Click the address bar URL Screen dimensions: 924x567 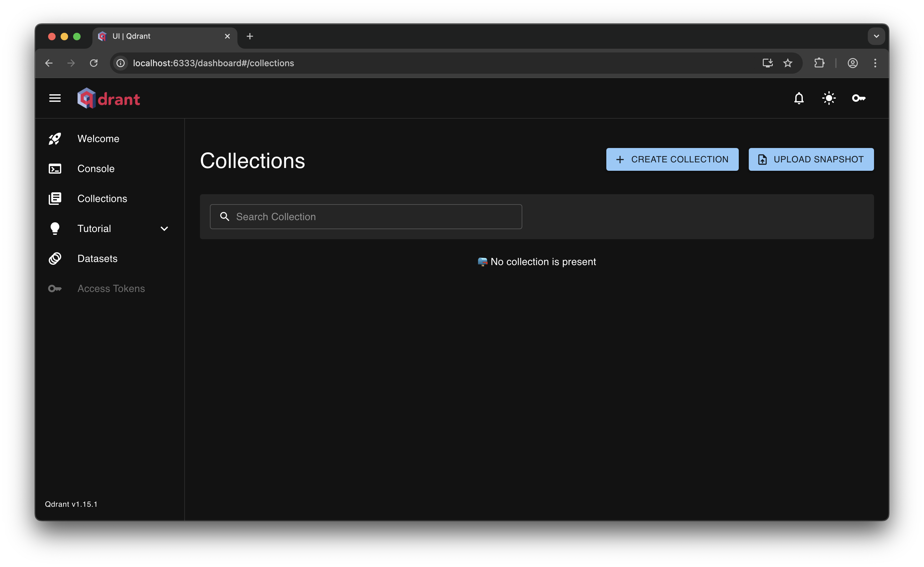(x=213, y=63)
